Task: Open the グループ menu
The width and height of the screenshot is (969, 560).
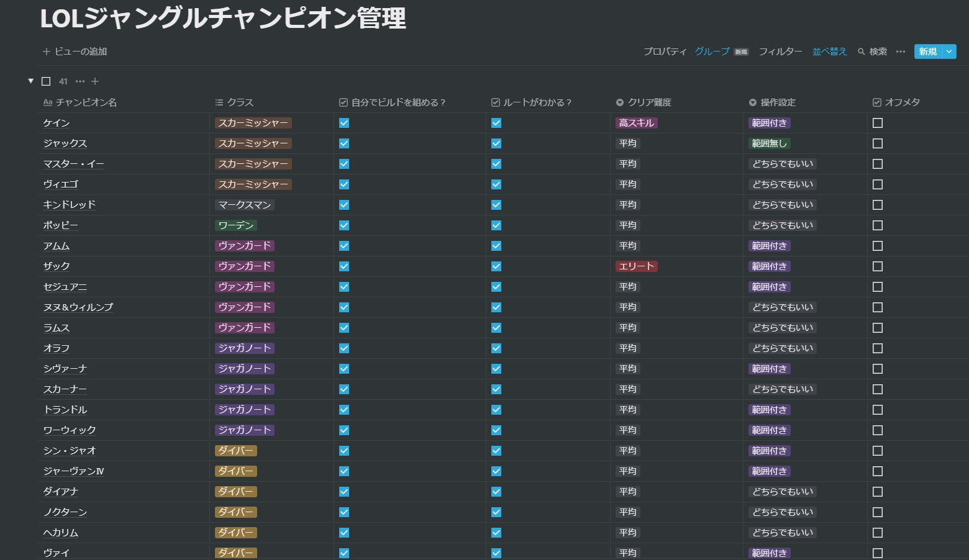Action: [712, 52]
